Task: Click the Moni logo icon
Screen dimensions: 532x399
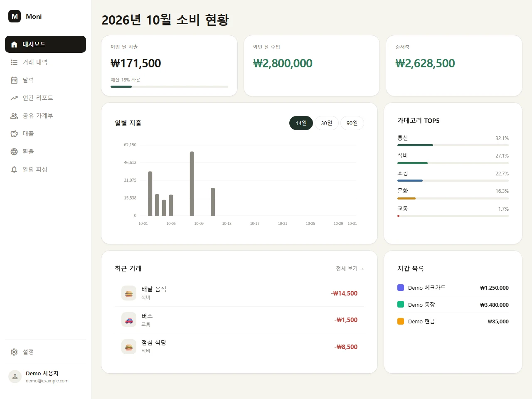Action: point(15,16)
